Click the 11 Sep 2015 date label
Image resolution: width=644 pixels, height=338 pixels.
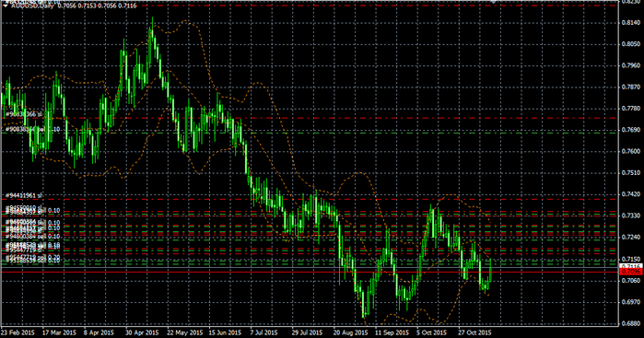(392, 332)
